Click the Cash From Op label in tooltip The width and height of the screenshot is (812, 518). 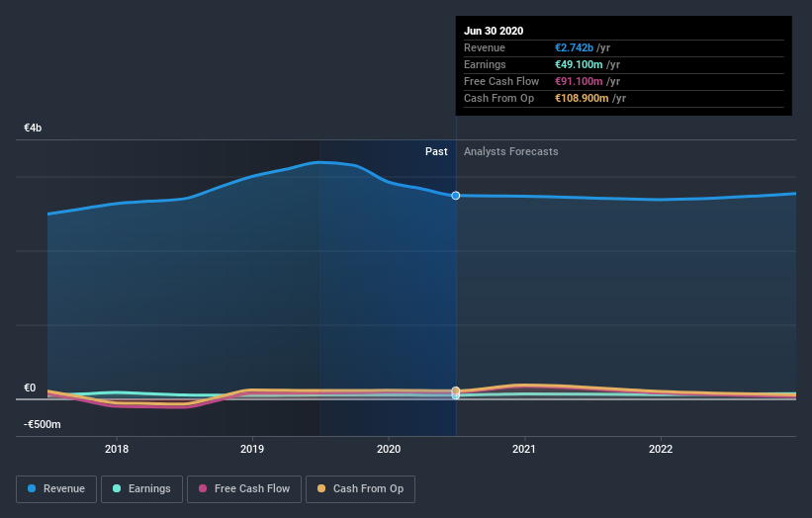tap(498, 98)
